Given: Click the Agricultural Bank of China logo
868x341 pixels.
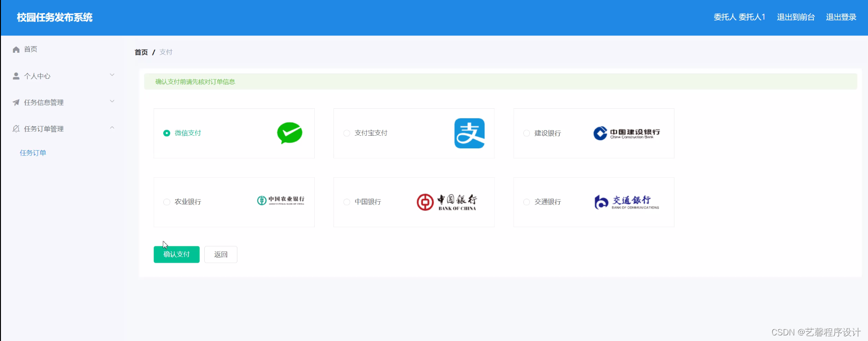Looking at the screenshot, I should click(280, 201).
